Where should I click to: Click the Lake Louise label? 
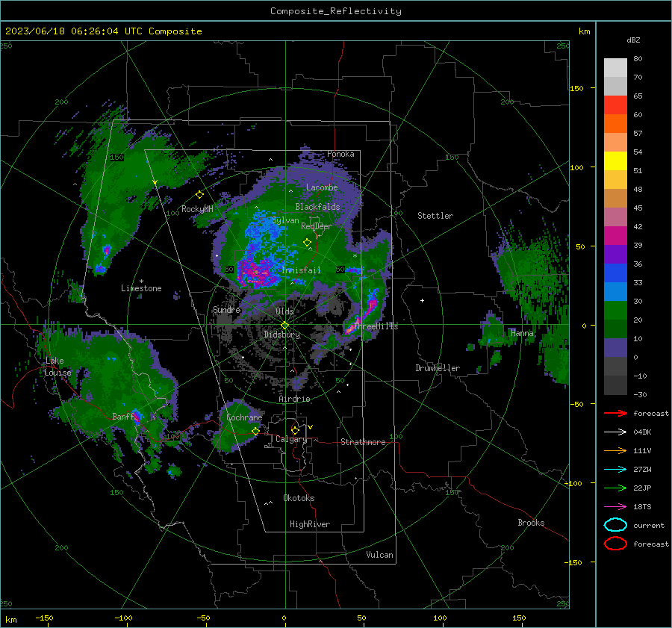pos(57,367)
